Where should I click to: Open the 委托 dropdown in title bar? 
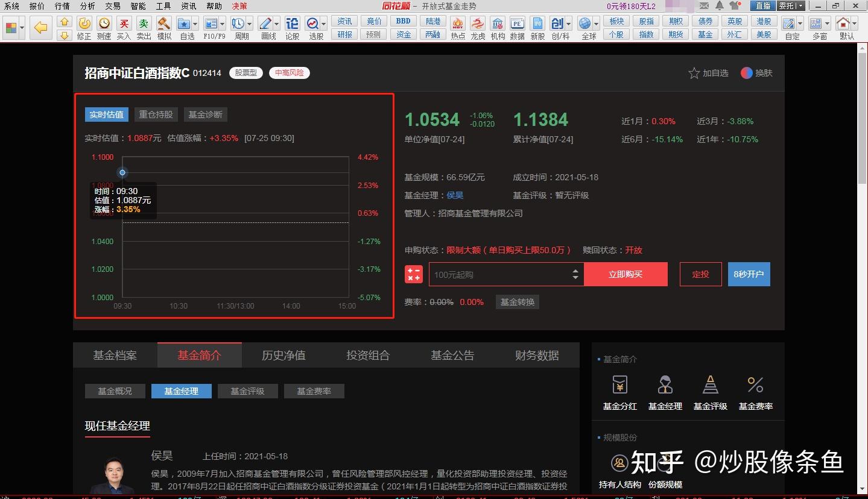[x=791, y=5]
